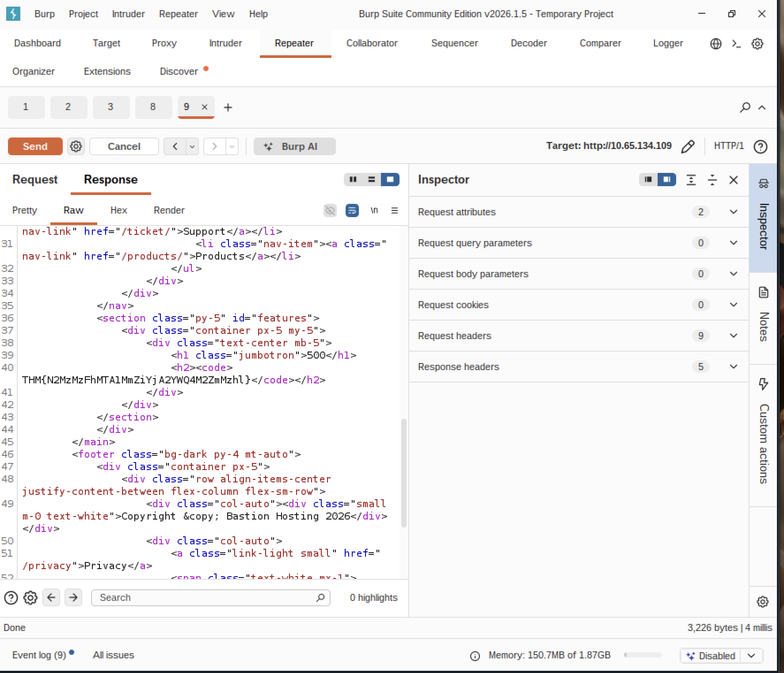
Task: Open the Custom actions side panel tab
Action: coord(763,435)
